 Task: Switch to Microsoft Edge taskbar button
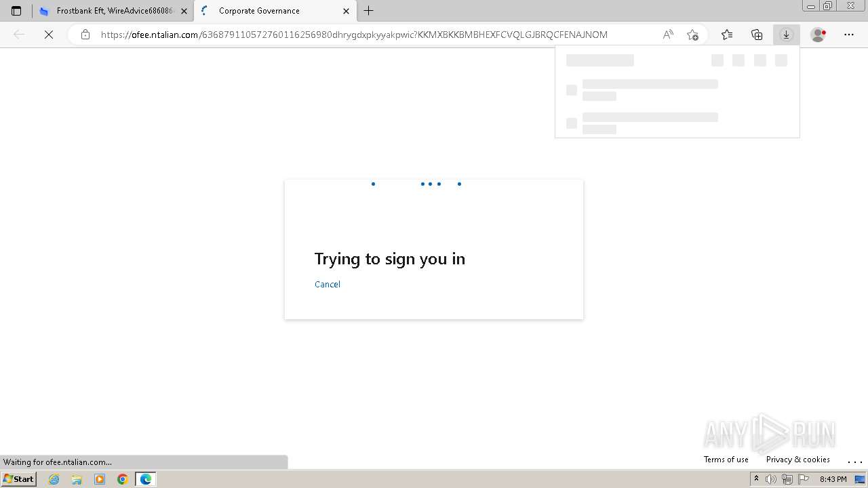[x=146, y=479]
